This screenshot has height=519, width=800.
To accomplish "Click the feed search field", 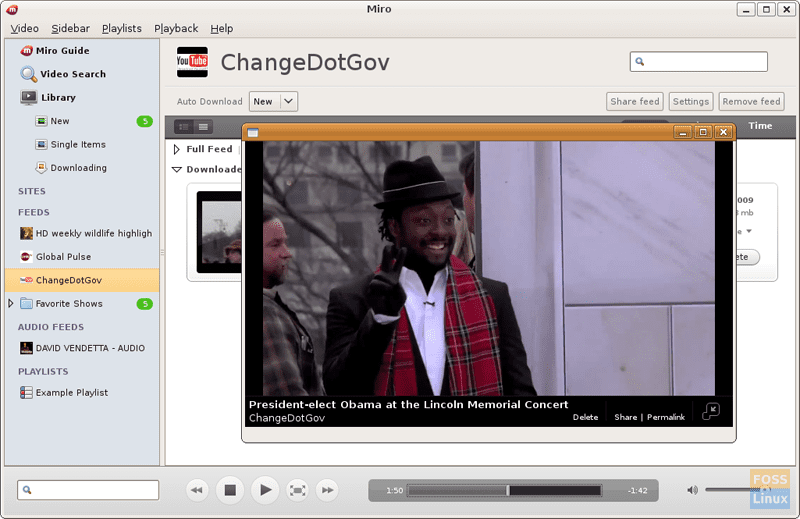I will pos(698,62).
